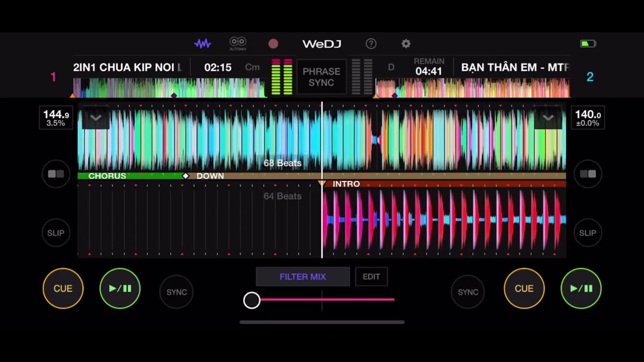Toggle the PHRASE SYNC button
Viewport: 644px width, 362px height.
click(x=321, y=77)
